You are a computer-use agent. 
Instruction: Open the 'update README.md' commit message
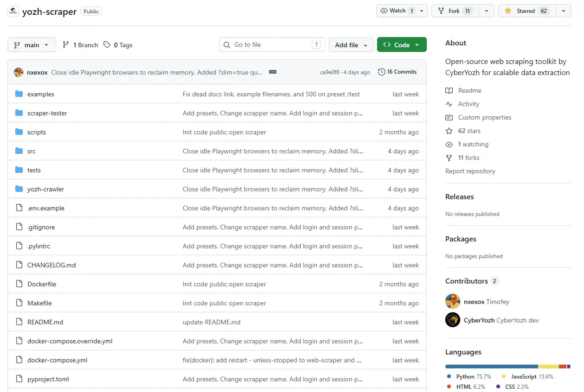tap(212, 322)
